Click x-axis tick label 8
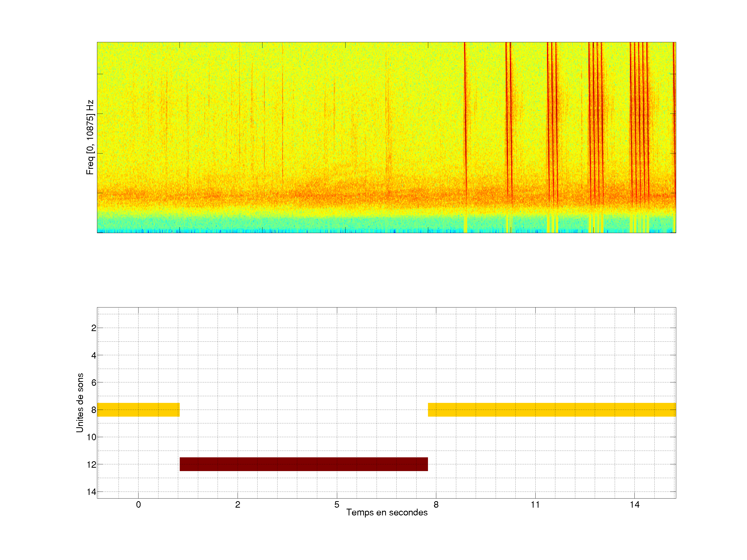Image resolution: width=747 pixels, height=560 pixels. click(436, 505)
